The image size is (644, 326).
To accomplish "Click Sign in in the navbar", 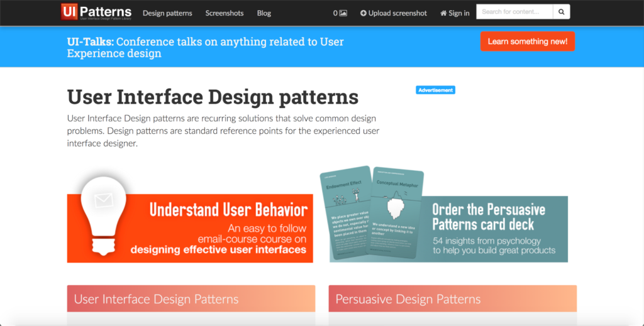I will point(455,13).
